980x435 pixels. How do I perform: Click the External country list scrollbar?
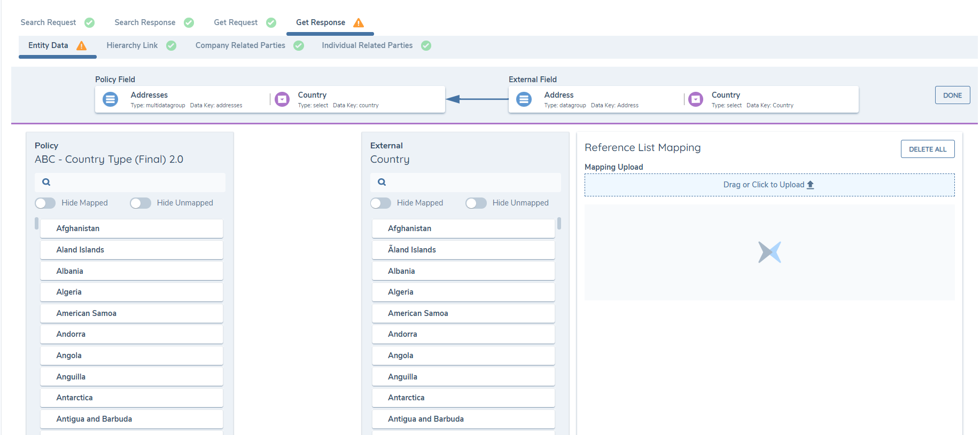point(559,223)
